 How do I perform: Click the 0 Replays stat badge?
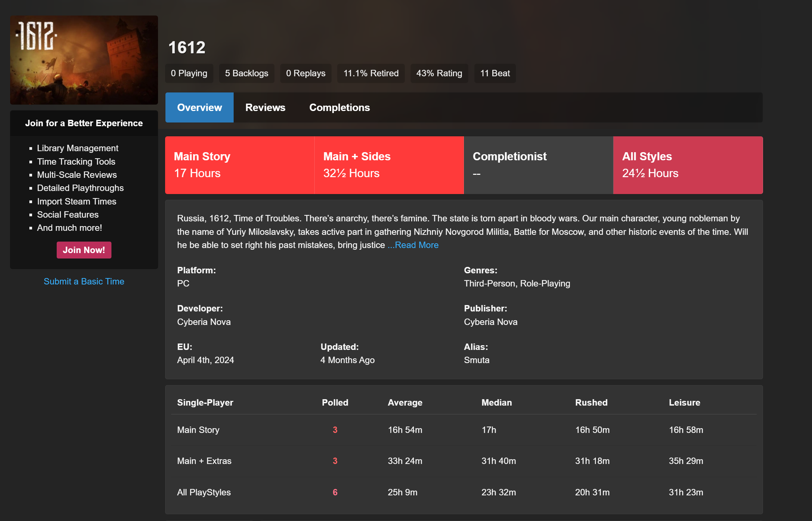pyautogui.click(x=305, y=74)
